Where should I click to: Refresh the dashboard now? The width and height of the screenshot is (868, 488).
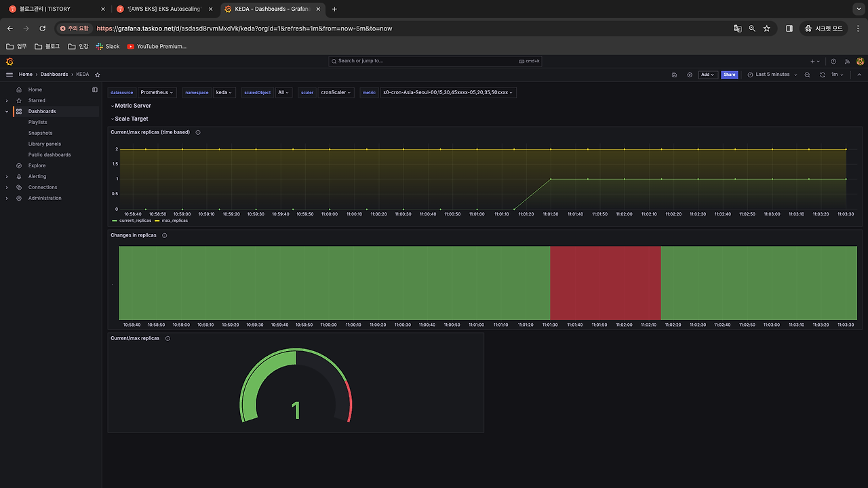coord(823,75)
